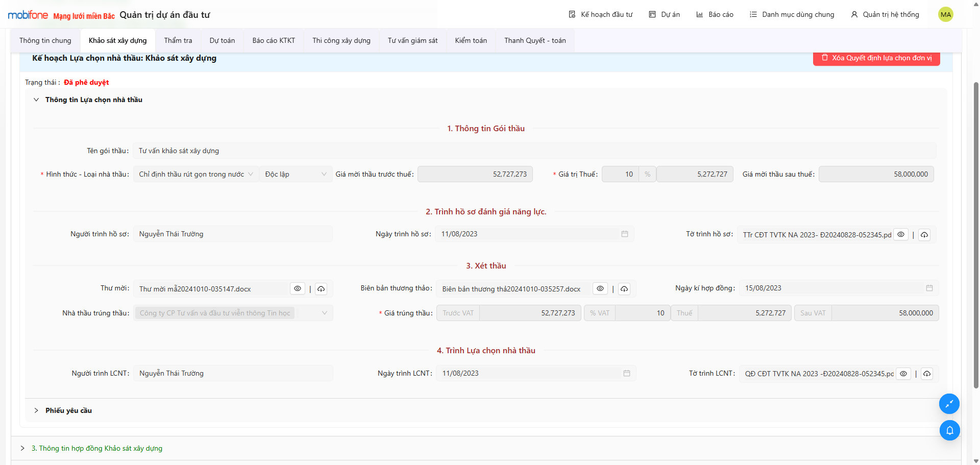Click the blue notification bell floating button
This screenshot has width=980, height=465.
click(949, 430)
